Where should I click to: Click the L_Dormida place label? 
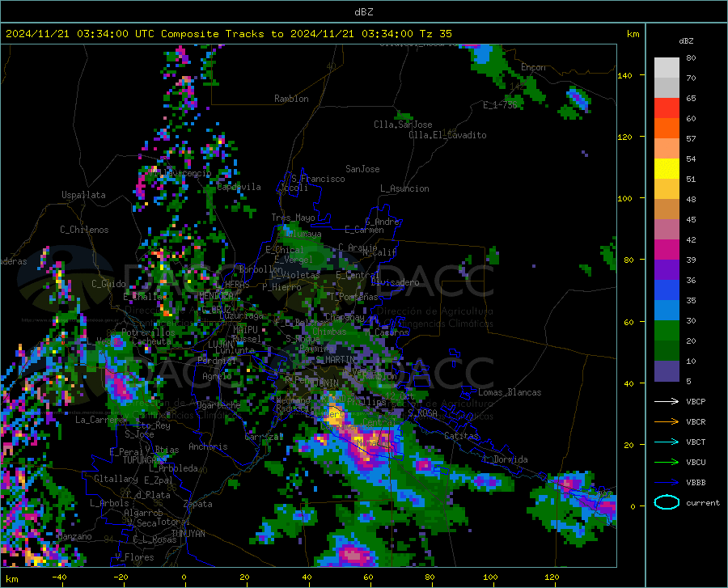(506, 459)
